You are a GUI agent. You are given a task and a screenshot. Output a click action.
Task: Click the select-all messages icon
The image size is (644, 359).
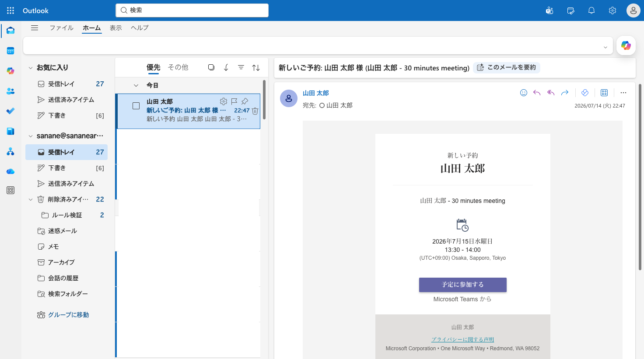(x=211, y=67)
